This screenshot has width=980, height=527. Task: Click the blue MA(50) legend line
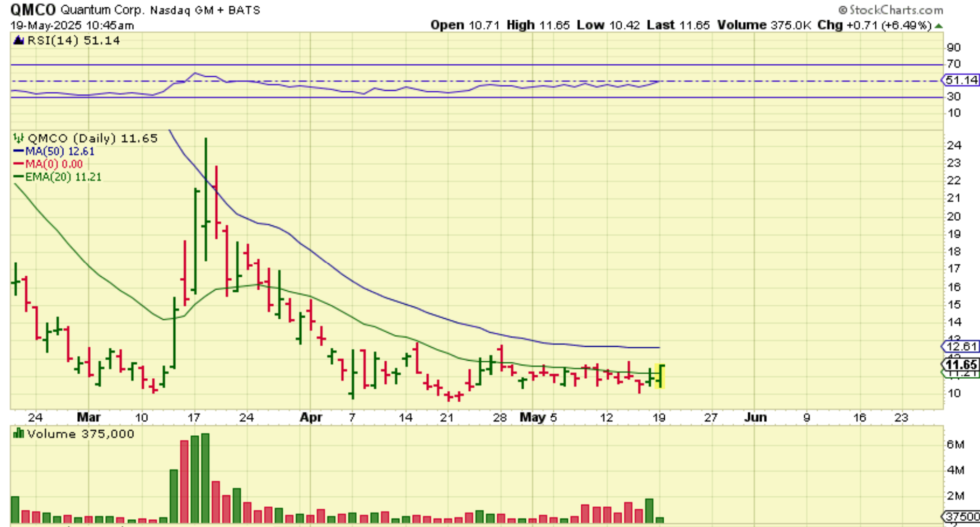[x=19, y=151]
